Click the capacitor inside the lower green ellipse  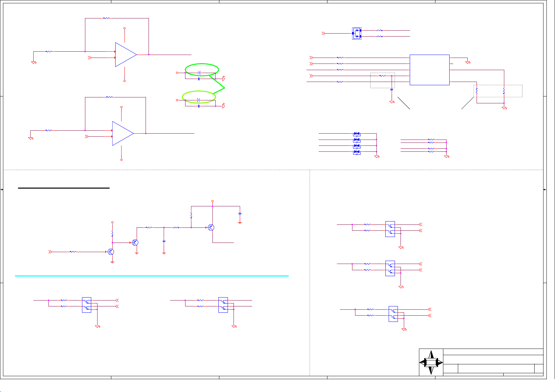[x=199, y=99]
